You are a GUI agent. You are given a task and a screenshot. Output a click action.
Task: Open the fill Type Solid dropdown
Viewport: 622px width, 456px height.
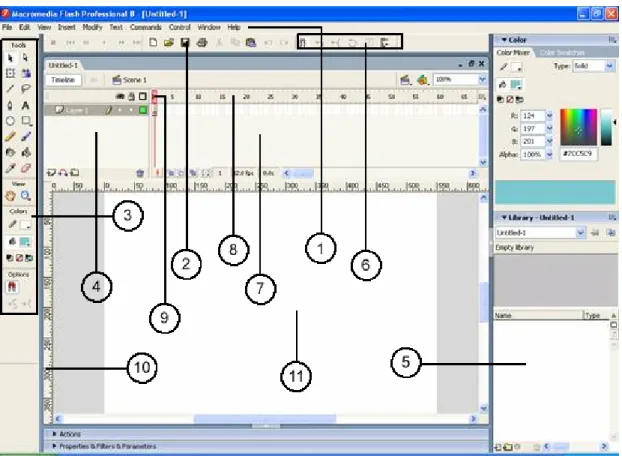pos(609,66)
